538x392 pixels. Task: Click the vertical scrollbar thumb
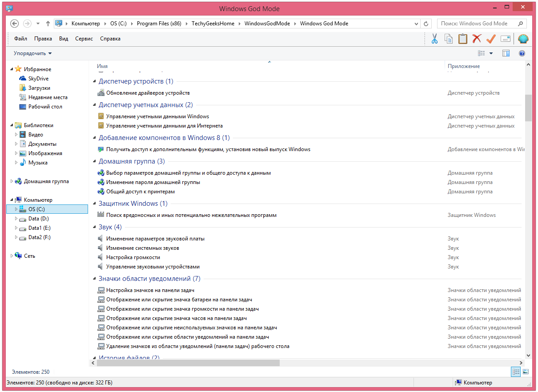(x=528, y=108)
